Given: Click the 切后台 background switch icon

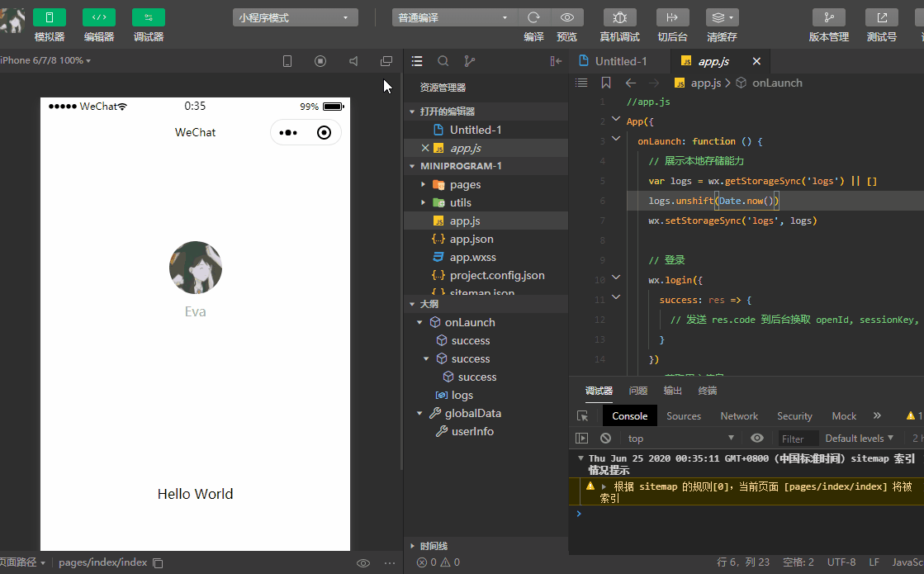Looking at the screenshot, I should pyautogui.click(x=672, y=17).
